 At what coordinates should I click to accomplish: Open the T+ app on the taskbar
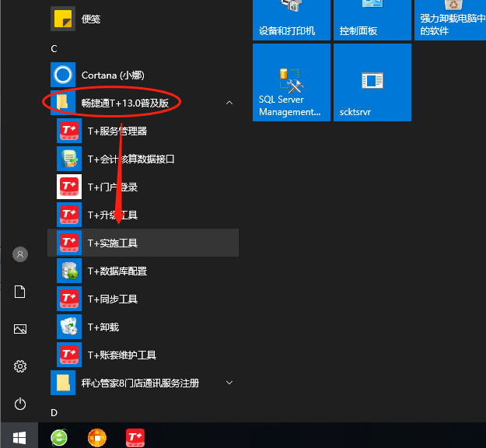pos(135,438)
